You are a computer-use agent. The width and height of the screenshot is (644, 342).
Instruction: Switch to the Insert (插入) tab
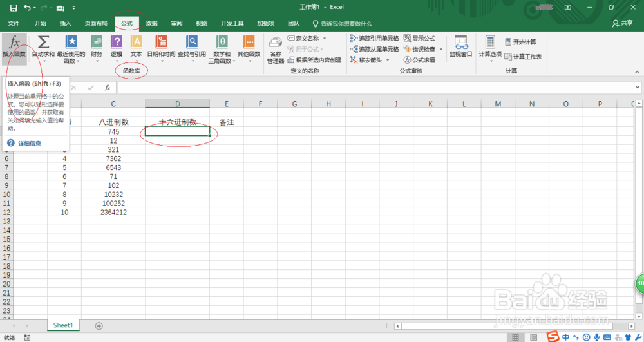coord(65,23)
